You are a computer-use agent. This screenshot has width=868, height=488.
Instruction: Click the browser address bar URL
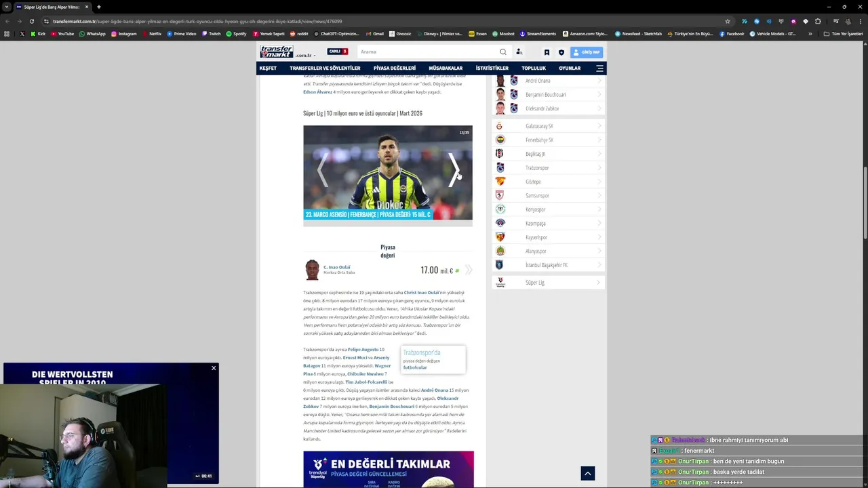click(197, 21)
